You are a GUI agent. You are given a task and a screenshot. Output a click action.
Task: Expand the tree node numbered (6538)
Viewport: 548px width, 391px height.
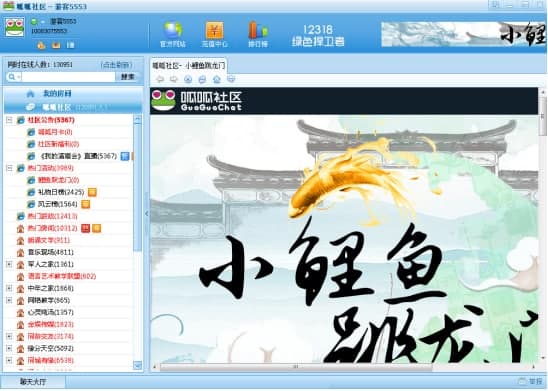pos(9,360)
